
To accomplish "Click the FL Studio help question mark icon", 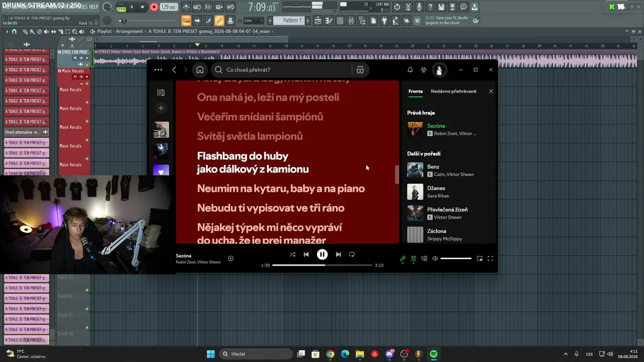I will coord(431,7).
